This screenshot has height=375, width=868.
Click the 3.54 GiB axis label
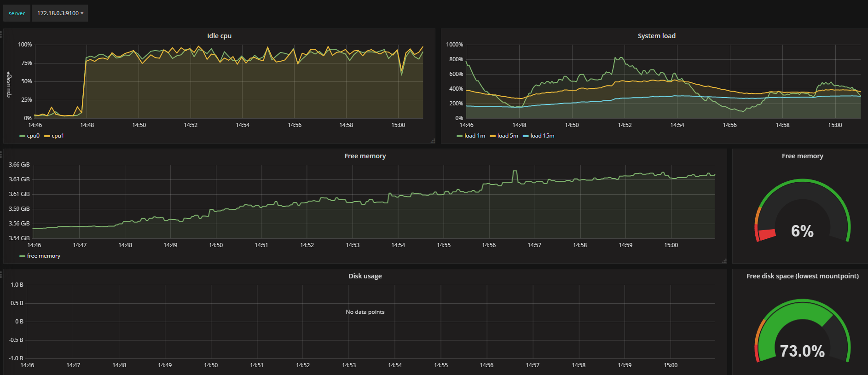[19, 238]
